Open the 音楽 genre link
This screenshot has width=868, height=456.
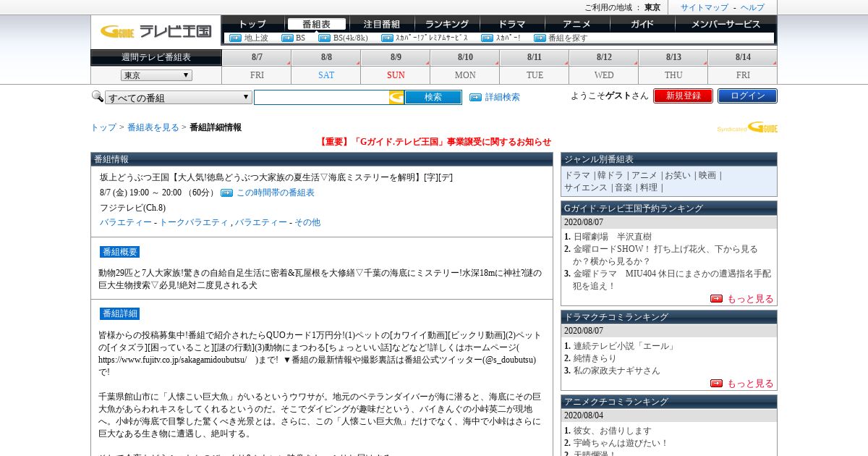point(624,187)
